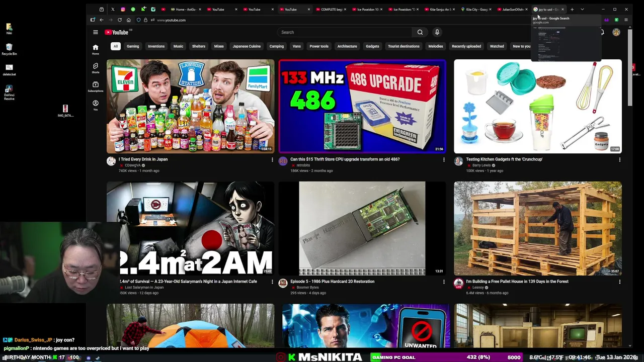The width and height of the screenshot is (644, 362).
Task: Switch to the Kita City browser tab
Action: pyautogui.click(x=476, y=9)
